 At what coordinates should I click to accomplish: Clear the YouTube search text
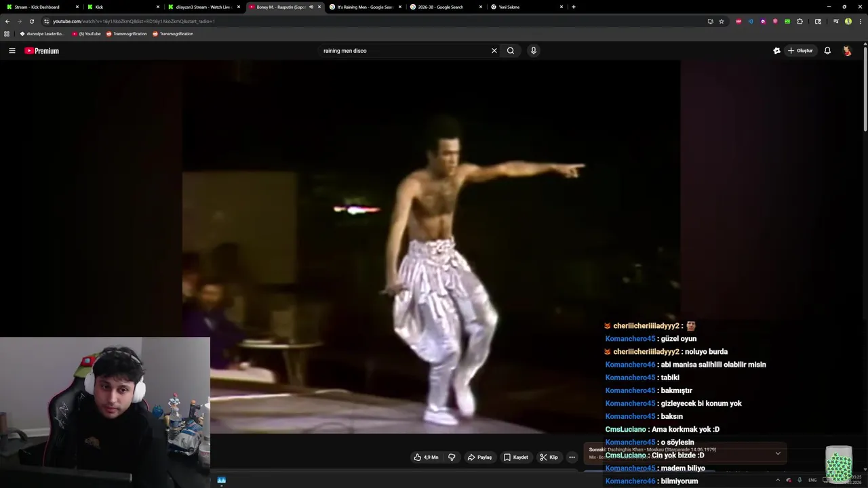click(494, 51)
